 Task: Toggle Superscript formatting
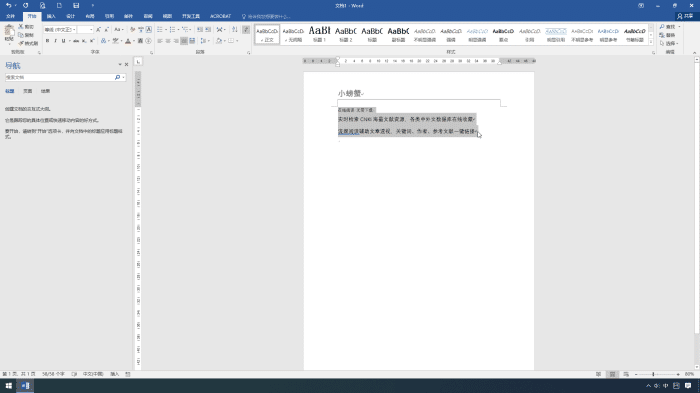pyautogui.click(x=92, y=41)
